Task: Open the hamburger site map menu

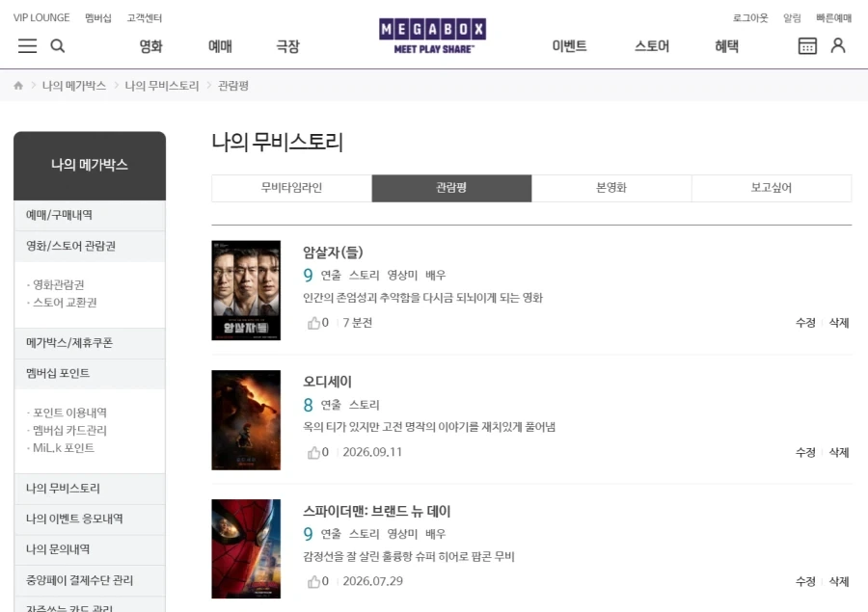Action: (27, 46)
